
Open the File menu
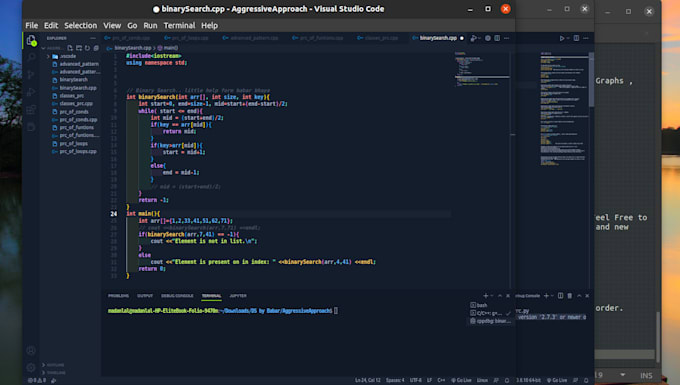(x=31, y=26)
